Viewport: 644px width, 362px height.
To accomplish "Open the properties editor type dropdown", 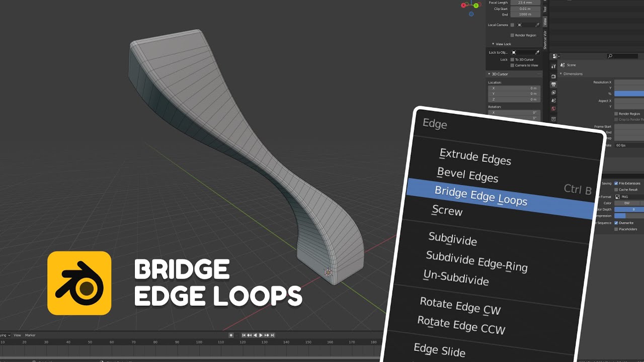I will 556,56.
